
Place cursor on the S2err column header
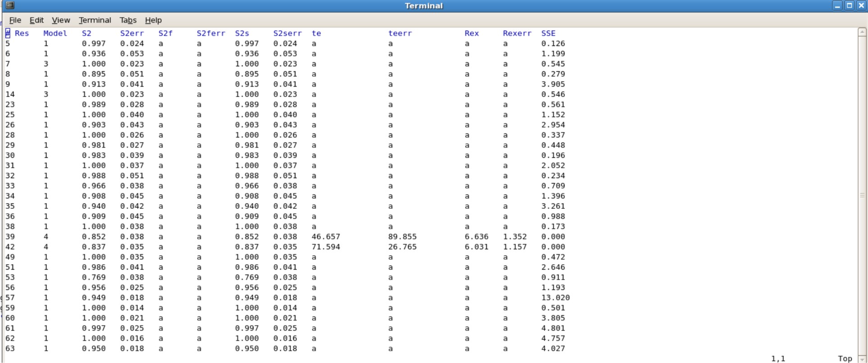132,33
